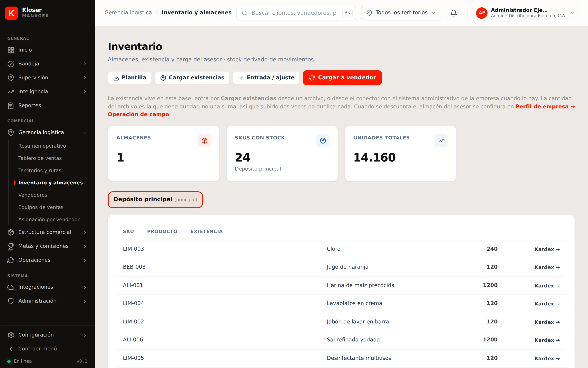Screen dimensions: 588x368
Task: Open the Todos los territorios dropdown
Action: pyautogui.click(x=401, y=13)
